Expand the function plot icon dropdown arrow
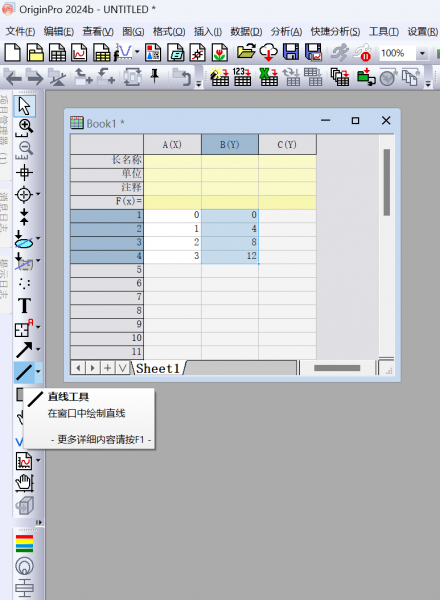440x600 pixels. pos(136,52)
